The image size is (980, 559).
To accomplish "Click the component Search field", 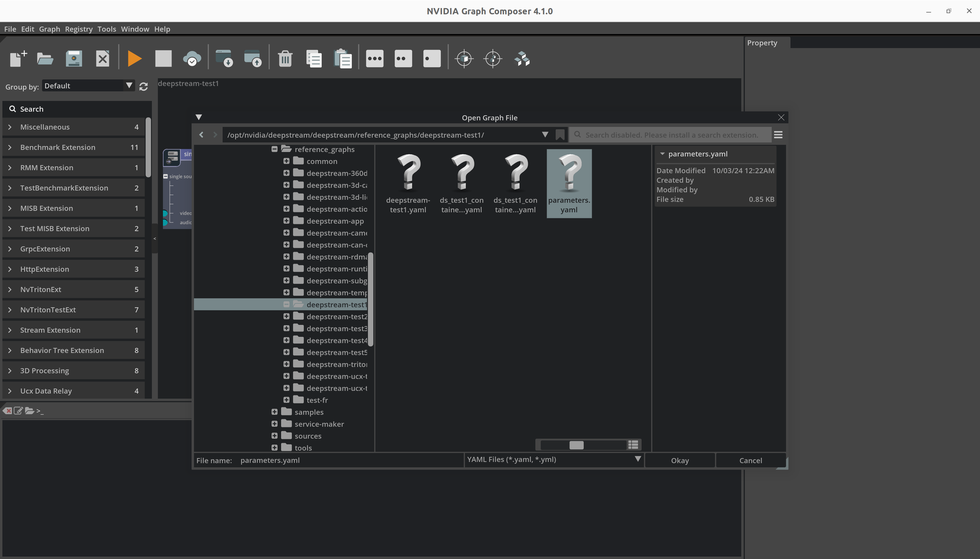I will click(77, 109).
